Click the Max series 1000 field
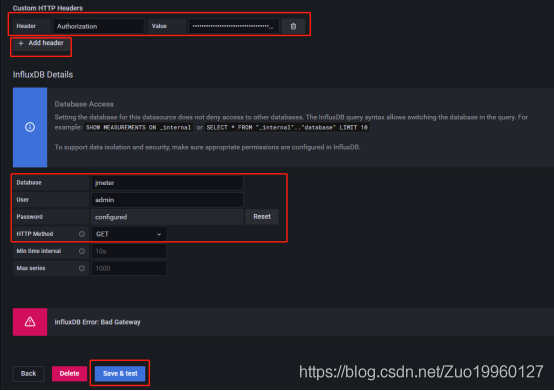Viewport: 554px width, 391px height. point(129,268)
